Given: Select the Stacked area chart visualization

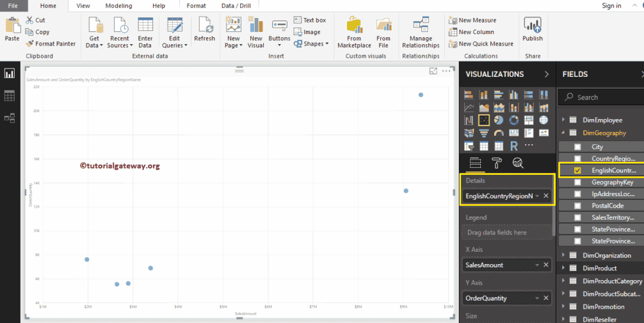Looking at the screenshot, I should tap(499, 108).
